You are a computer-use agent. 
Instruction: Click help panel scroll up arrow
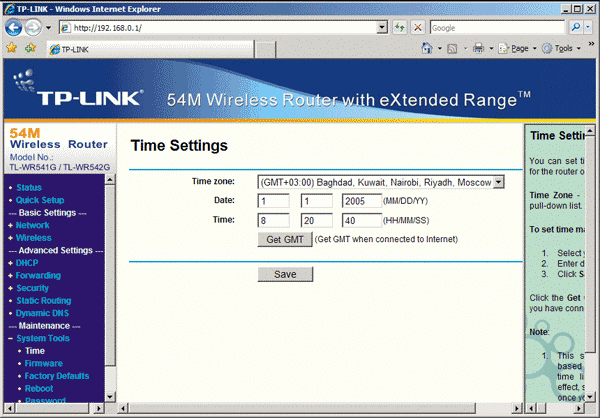pyautogui.click(x=590, y=131)
